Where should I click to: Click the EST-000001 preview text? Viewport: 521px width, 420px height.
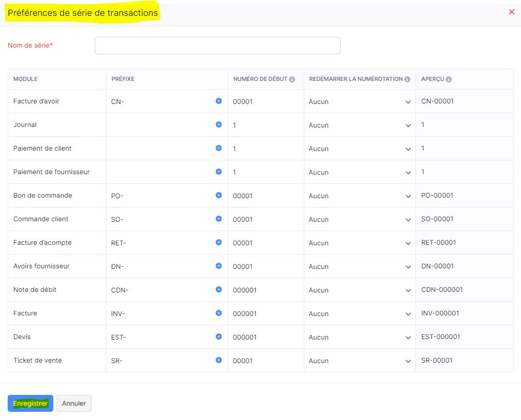click(441, 337)
